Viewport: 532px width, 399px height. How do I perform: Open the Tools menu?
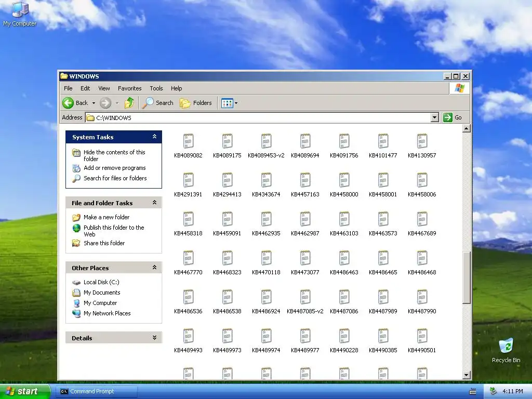[x=156, y=88]
